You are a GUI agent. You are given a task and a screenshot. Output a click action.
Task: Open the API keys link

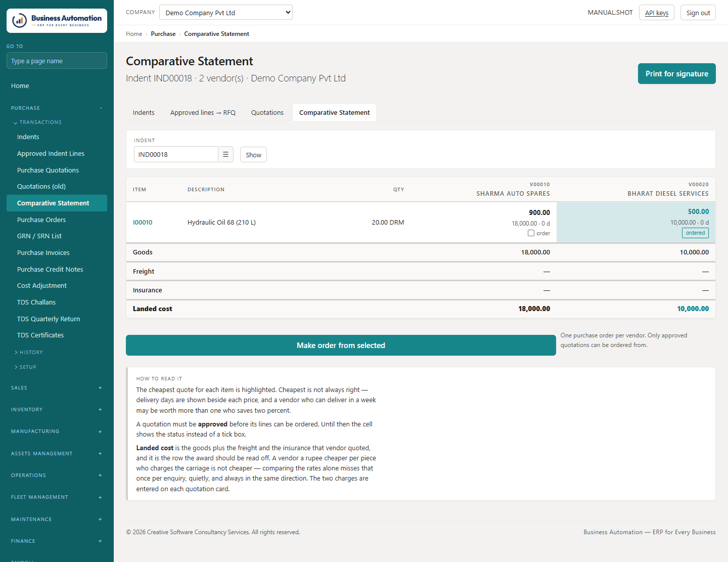[657, 13]
